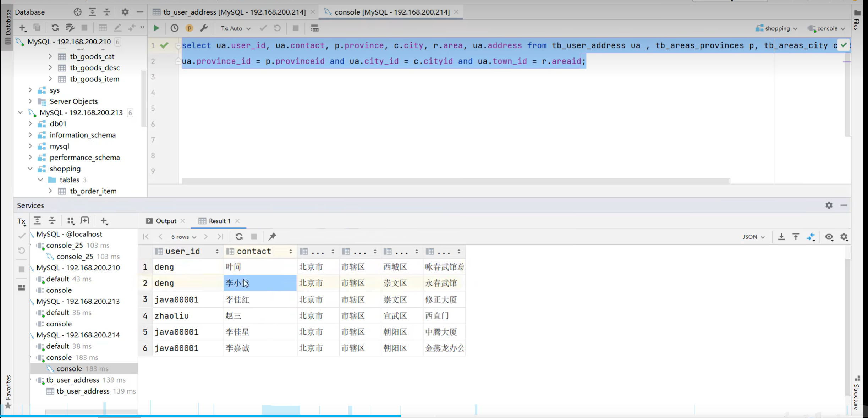The width and height of the screenshot is (868, 418).
Task: Sort by the user_id column header
Action: pos(183,251)
